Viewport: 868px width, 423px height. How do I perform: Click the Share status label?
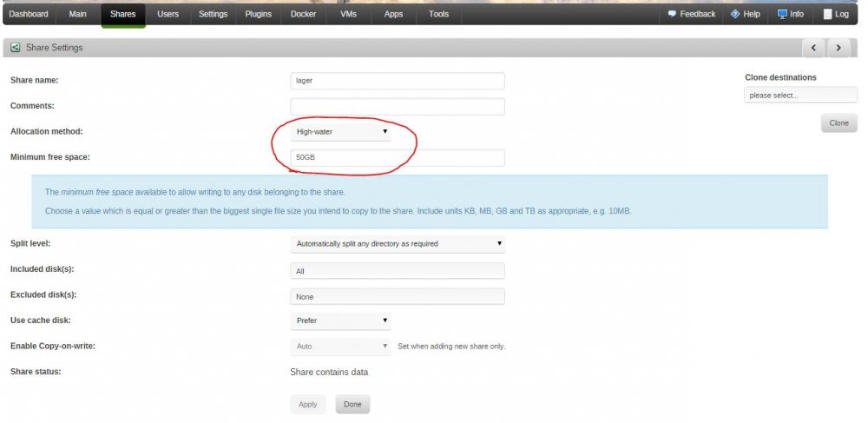[36, 372]
